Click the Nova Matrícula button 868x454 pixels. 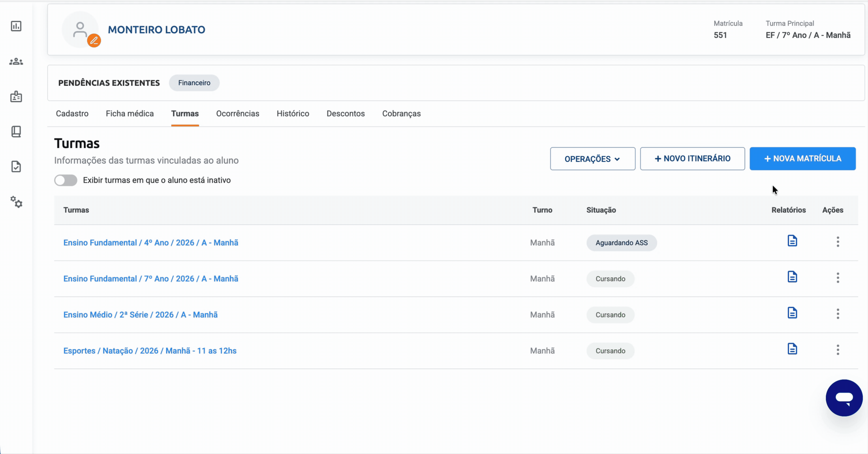803,159
